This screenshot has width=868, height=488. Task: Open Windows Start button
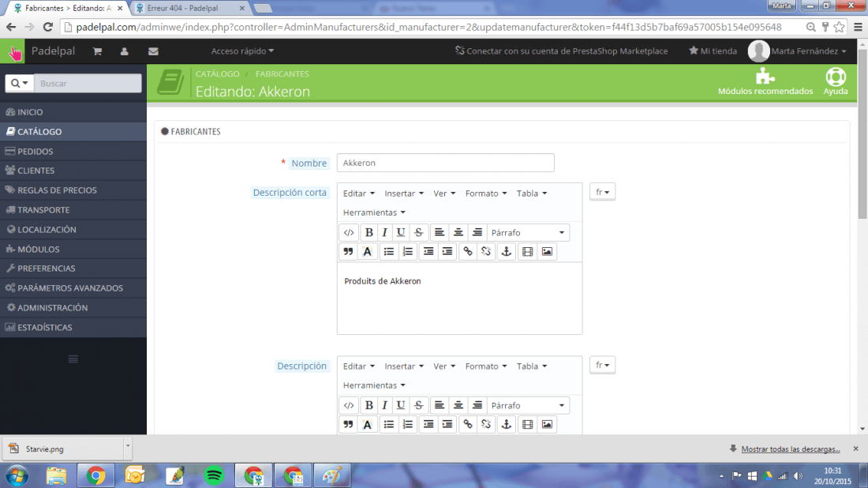click(x=17, y=476)
